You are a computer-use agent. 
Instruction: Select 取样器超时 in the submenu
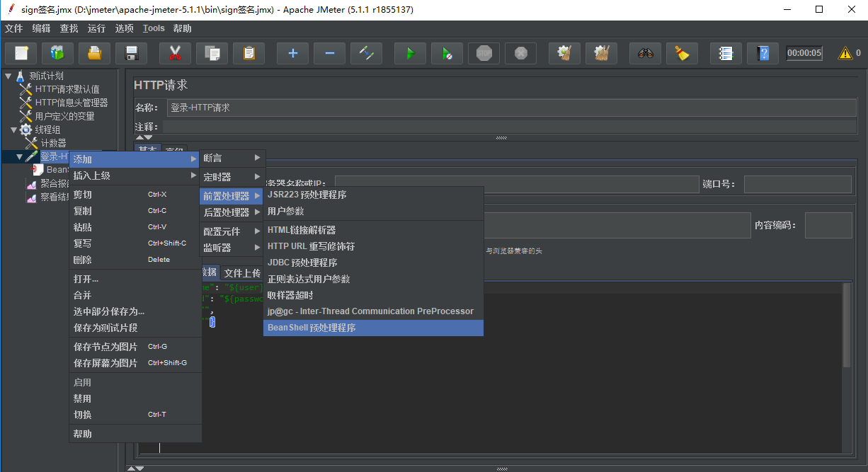(x=373, y=295)
